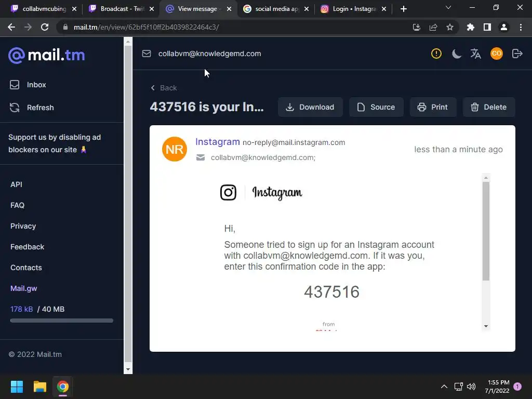
Task: Print the message
Action: tap(433, 107)
